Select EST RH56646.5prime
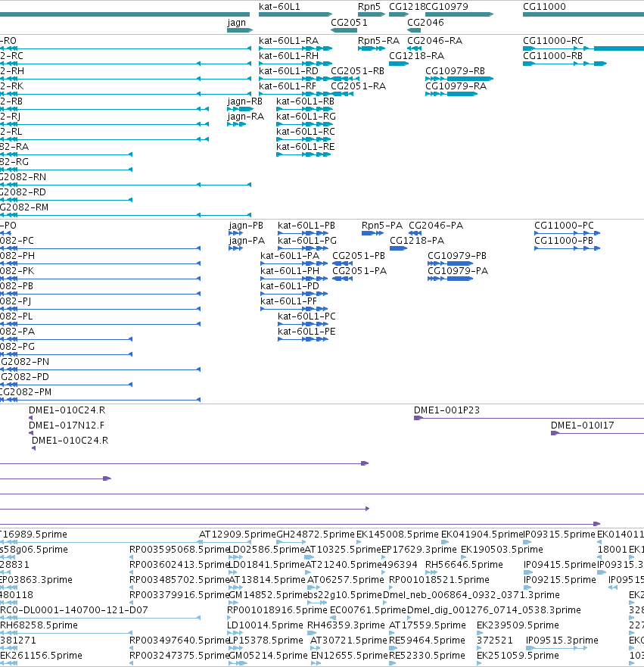 click(464, 565)
